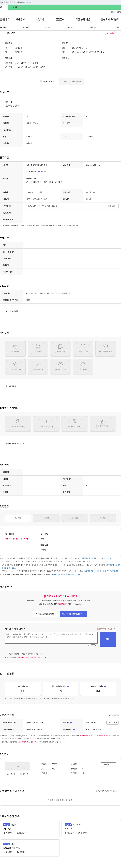Select the 장애인용 승강기 icon
Viewport: 121px width, 868px height.
point(46,424)
